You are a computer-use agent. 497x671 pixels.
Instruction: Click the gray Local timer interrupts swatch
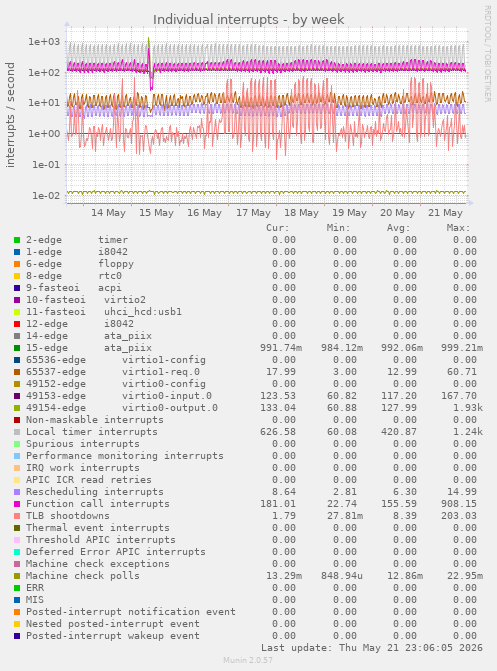(x=17, y=432)
